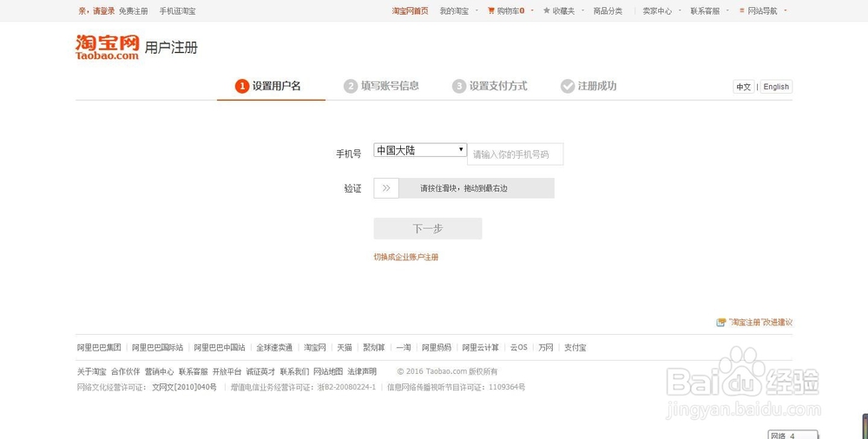
Task: Click 亲，请登录 link
Action: click(x=96, y=11)
